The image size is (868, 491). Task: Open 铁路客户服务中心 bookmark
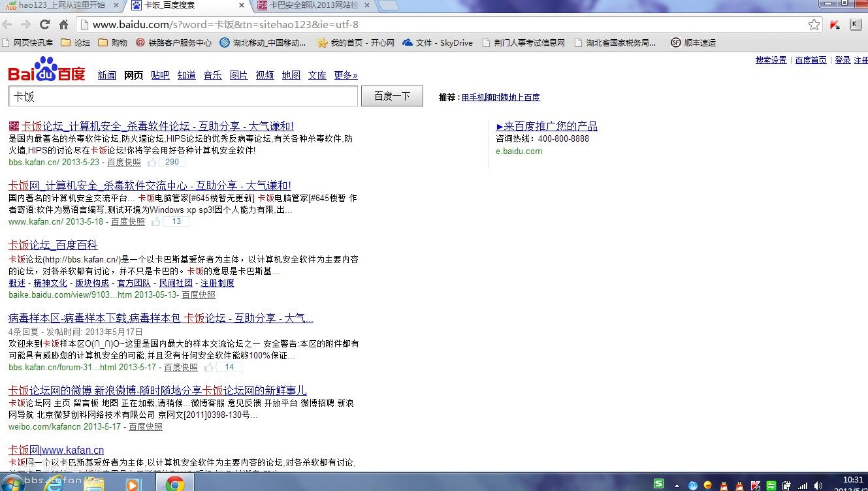click(173, 42)
